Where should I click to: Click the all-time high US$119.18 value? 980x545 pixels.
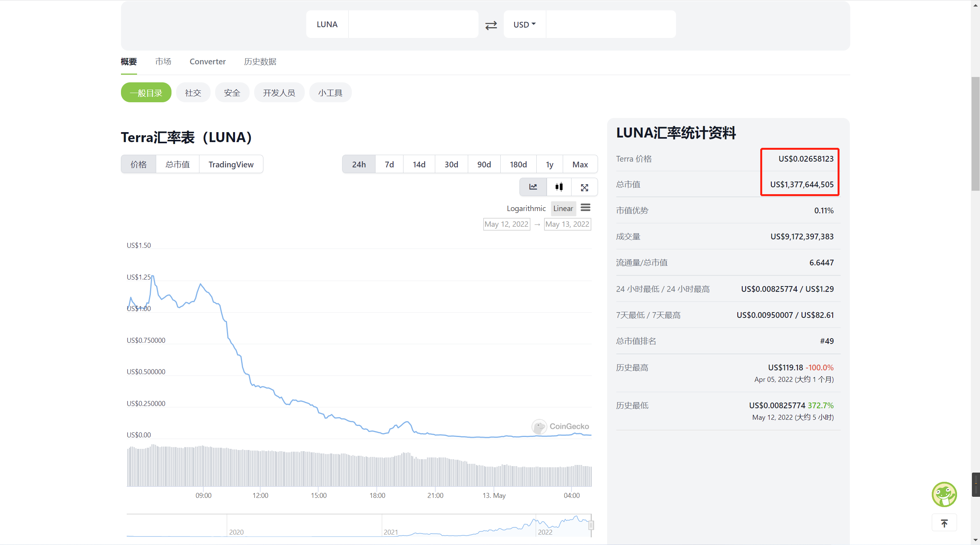pos(785,367)
